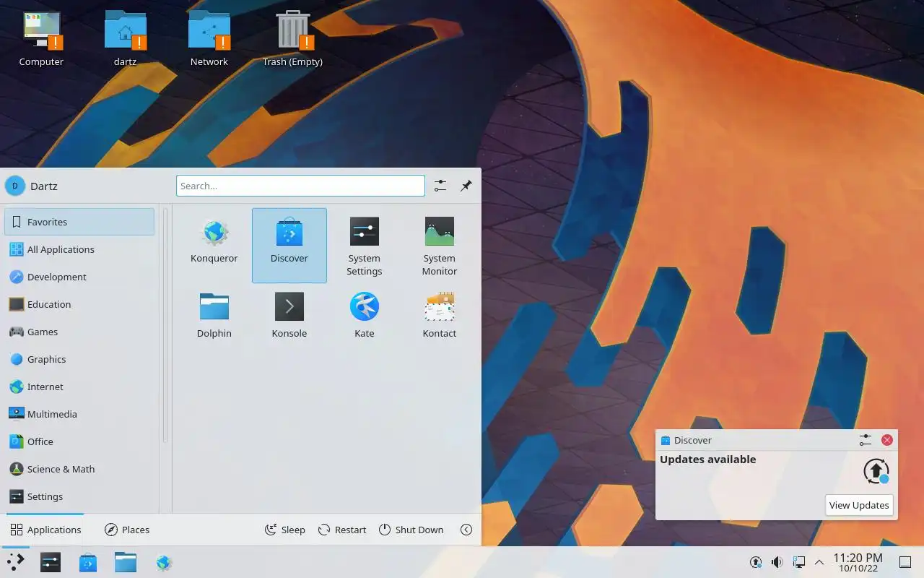Open dartz home folder icon

[x=125, y=39]
